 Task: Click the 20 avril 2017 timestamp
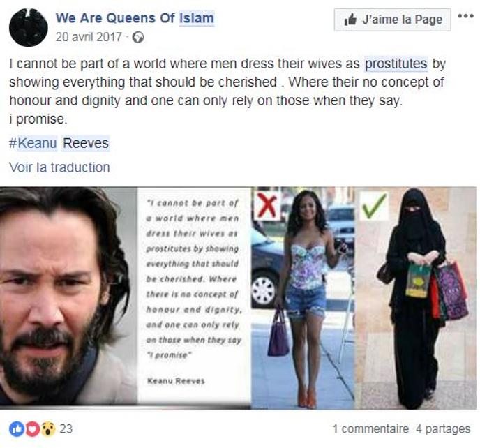click(x=89, y=37)
